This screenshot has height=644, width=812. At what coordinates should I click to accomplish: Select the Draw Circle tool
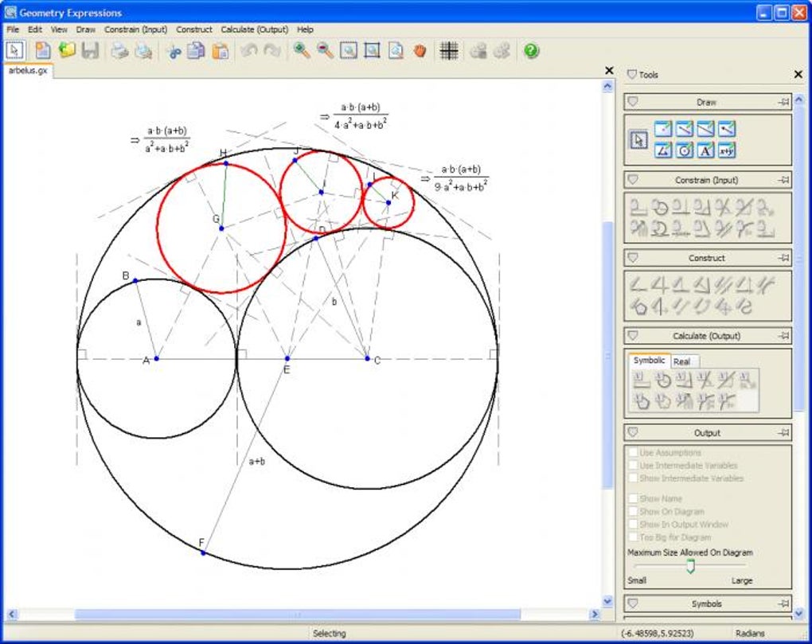[685, 150]
